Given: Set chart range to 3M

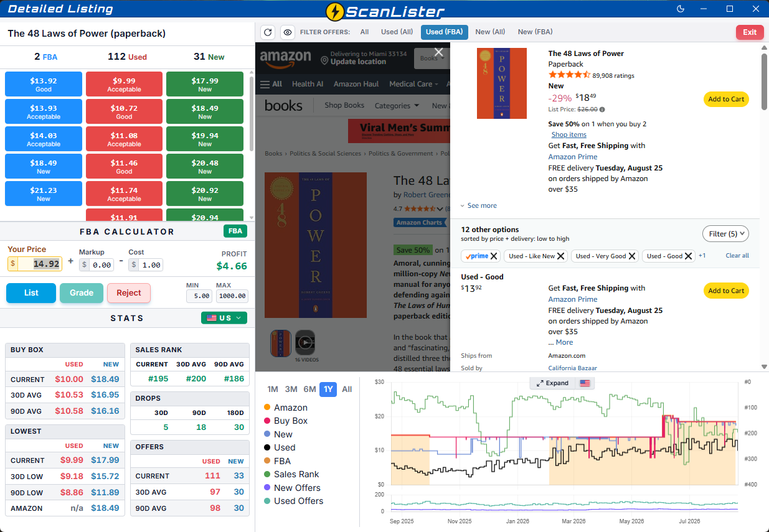Looking at the screenshot, I should coord(291,390).
